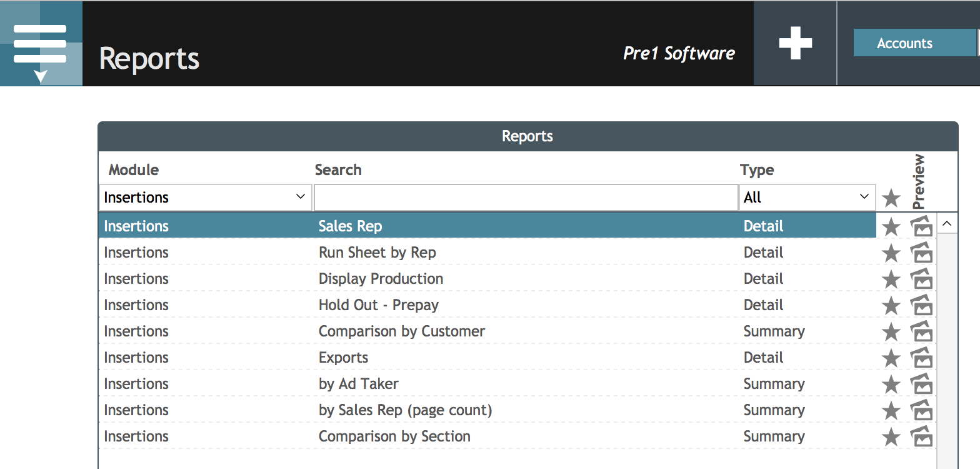Select Comparison by Section report

coord(394,436)
